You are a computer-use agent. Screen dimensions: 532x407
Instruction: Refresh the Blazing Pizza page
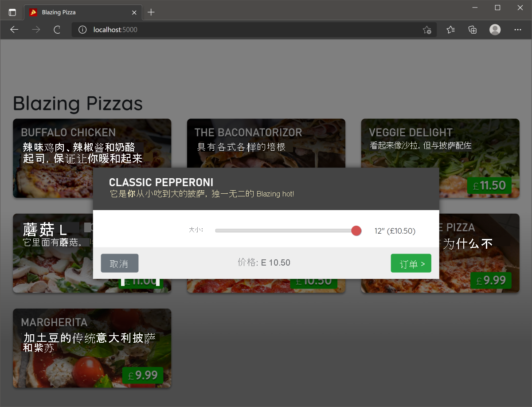point(57,30)
